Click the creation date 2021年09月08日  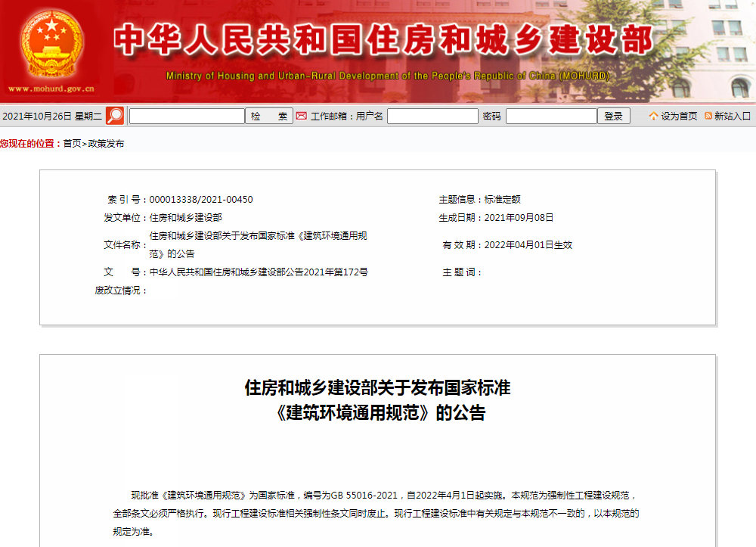point(519,218)
